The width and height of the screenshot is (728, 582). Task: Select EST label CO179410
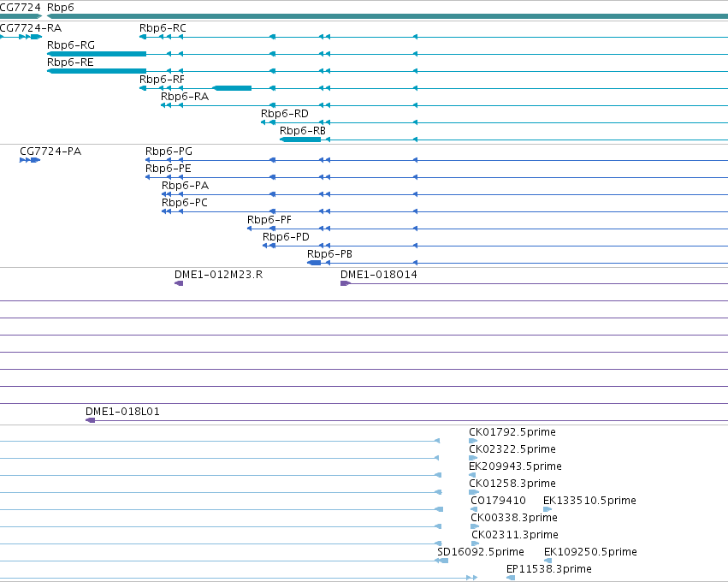pos(498,502)
